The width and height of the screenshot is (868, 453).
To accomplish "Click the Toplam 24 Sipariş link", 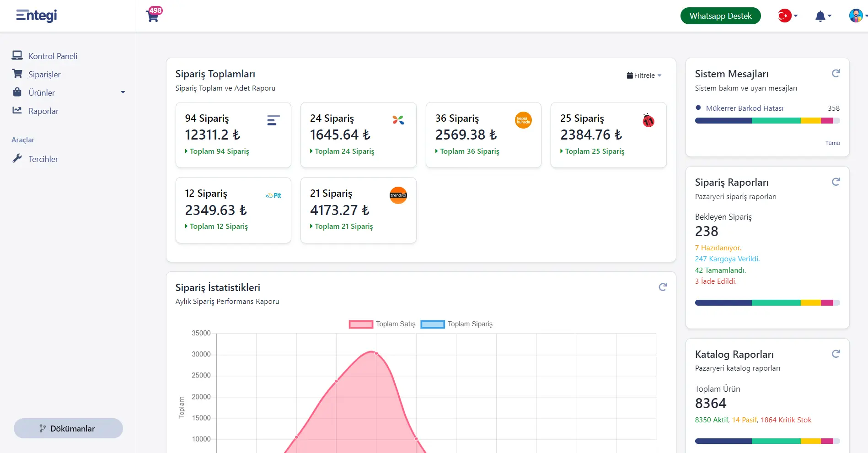I will point(342,151).
